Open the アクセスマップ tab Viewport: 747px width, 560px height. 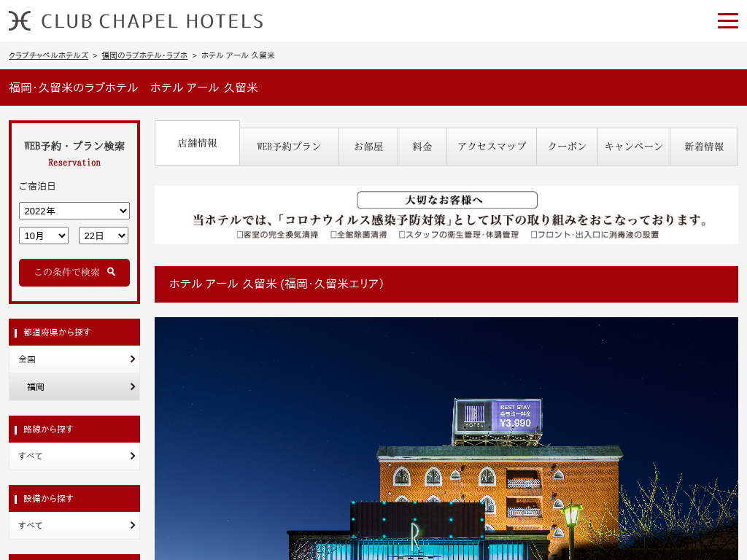pos(492,146)
